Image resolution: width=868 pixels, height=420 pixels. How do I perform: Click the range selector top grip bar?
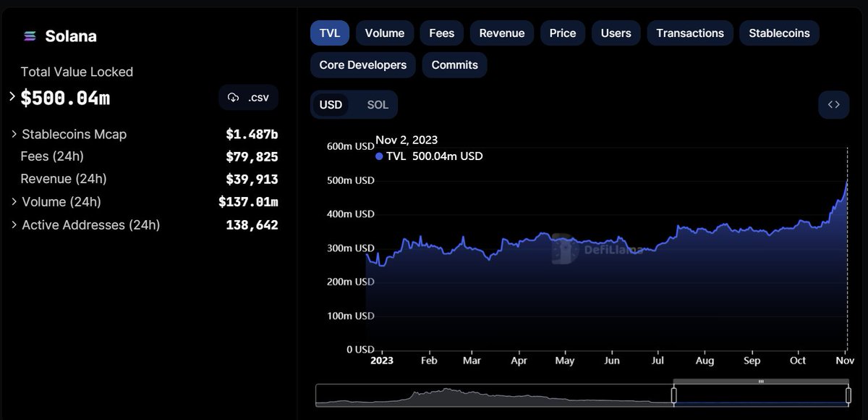(761, 382)
